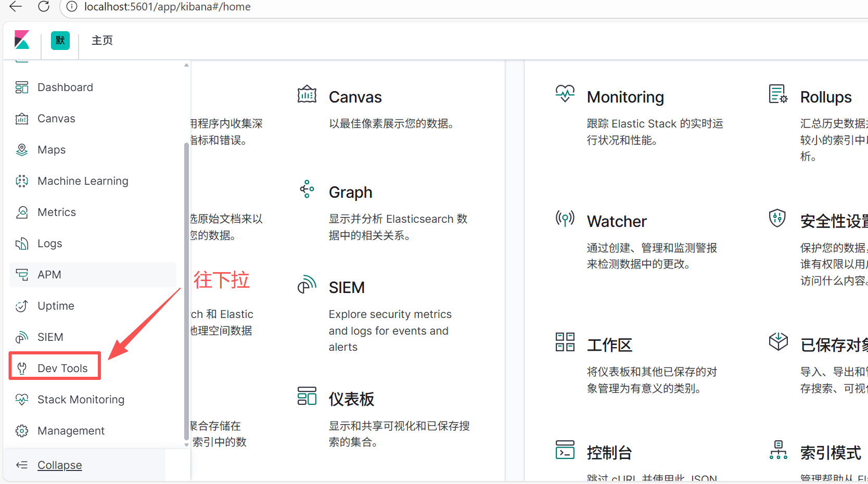Click the SIEM icon in sidebar
Viewport: 868px width, 484px height.
pyautogui.click(x=22, y=337)
